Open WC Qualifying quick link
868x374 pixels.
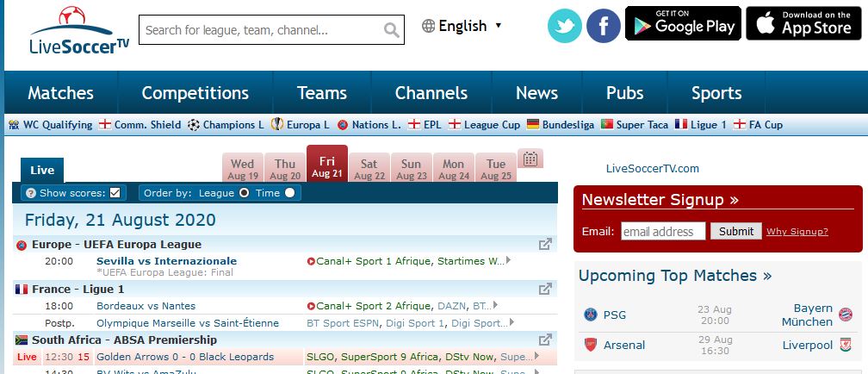tap(50, 125)
